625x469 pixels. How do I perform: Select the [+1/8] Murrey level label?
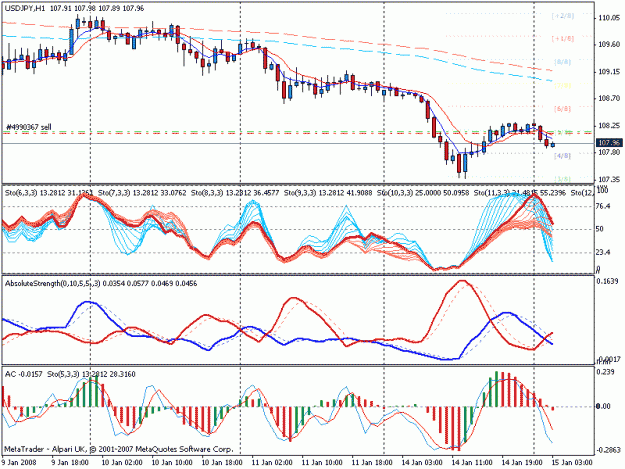(x=563, y=39)
